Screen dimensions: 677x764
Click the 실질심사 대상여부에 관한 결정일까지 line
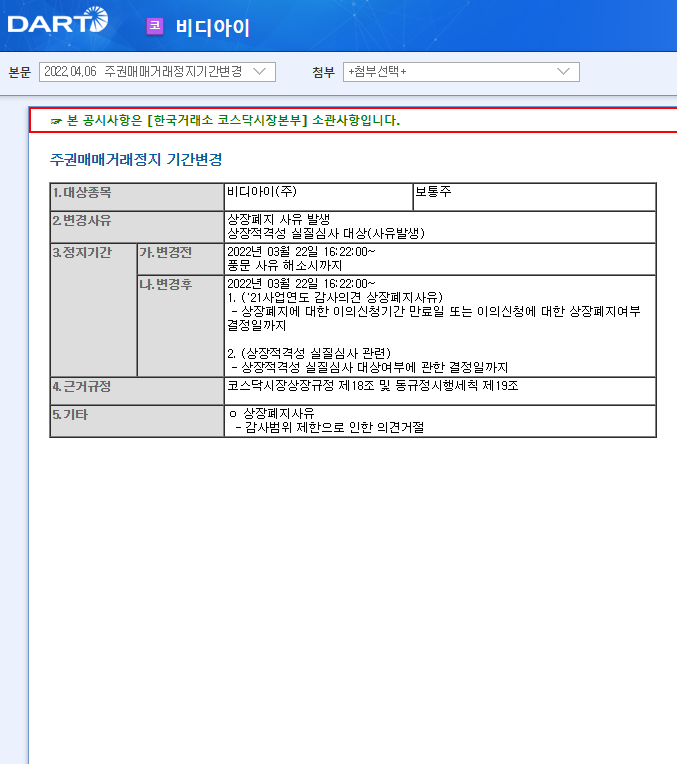(x=370, y=367)
